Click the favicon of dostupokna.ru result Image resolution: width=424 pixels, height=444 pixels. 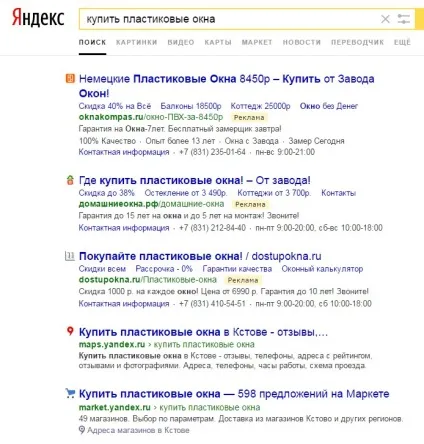click(x=70, y=256)
